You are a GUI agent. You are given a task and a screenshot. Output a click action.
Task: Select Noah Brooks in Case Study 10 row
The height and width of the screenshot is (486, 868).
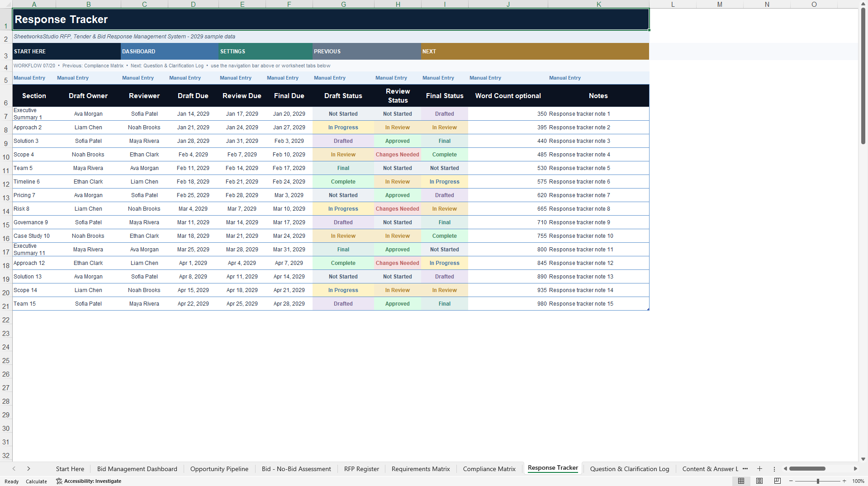88,236
